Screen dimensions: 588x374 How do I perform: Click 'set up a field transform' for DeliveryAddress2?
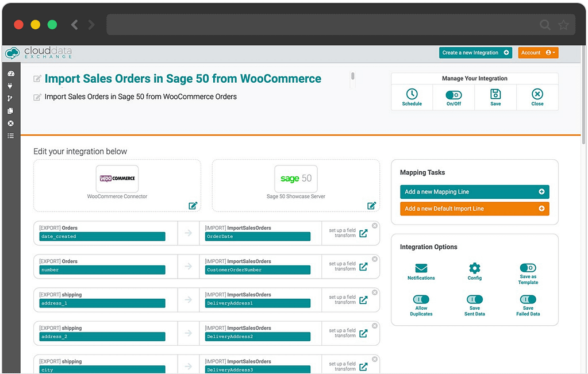342,333
